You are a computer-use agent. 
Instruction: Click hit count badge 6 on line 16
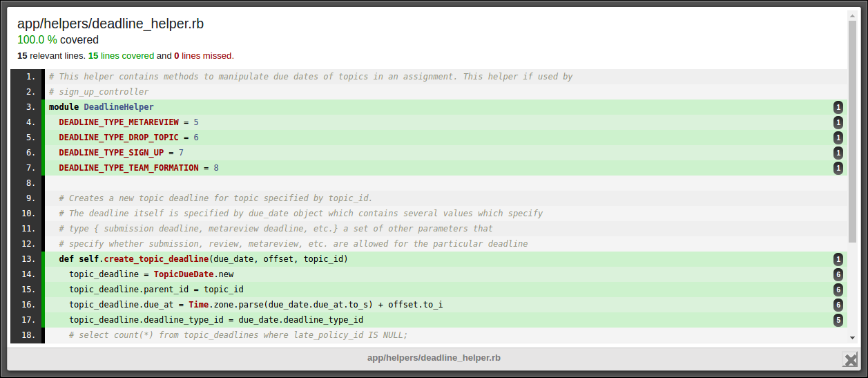(838, 305)
